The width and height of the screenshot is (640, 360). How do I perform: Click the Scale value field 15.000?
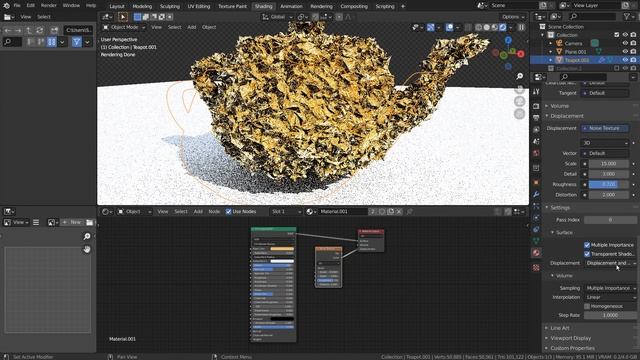tap(609, 164)
